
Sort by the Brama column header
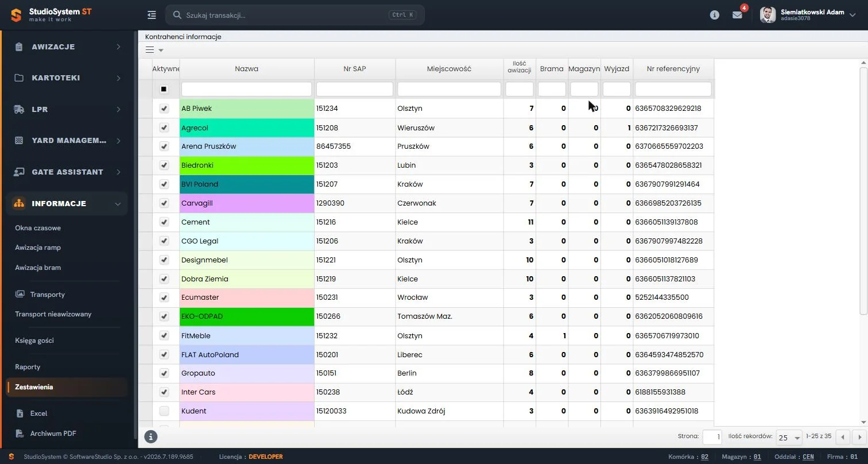pyautogui.click(x=552, y=69)
